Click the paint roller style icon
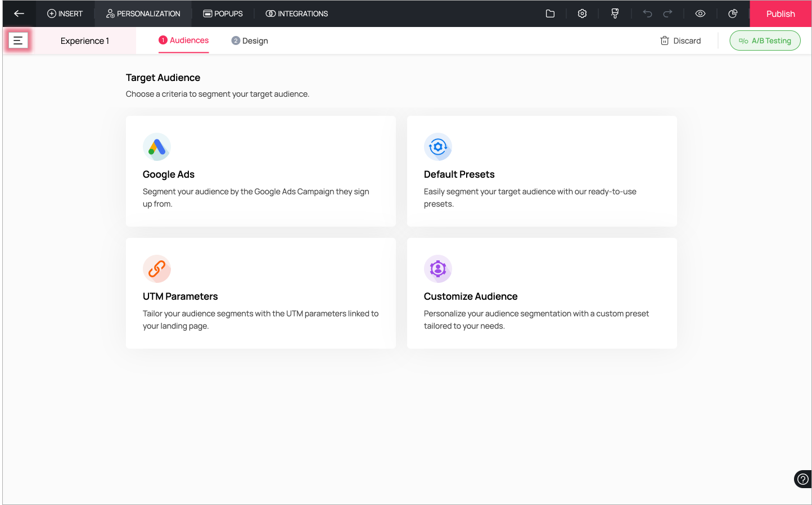This screenshot has width=812, height=505. point(615,13)
